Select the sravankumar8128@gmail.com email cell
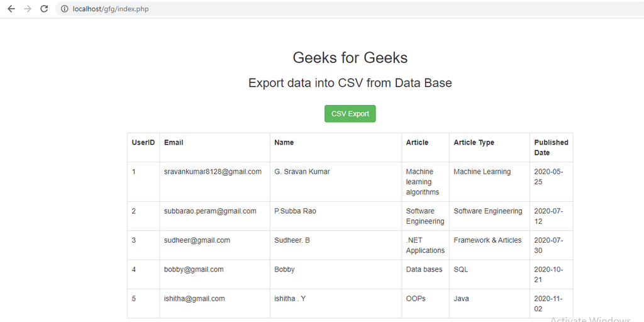 coord(213,172)
